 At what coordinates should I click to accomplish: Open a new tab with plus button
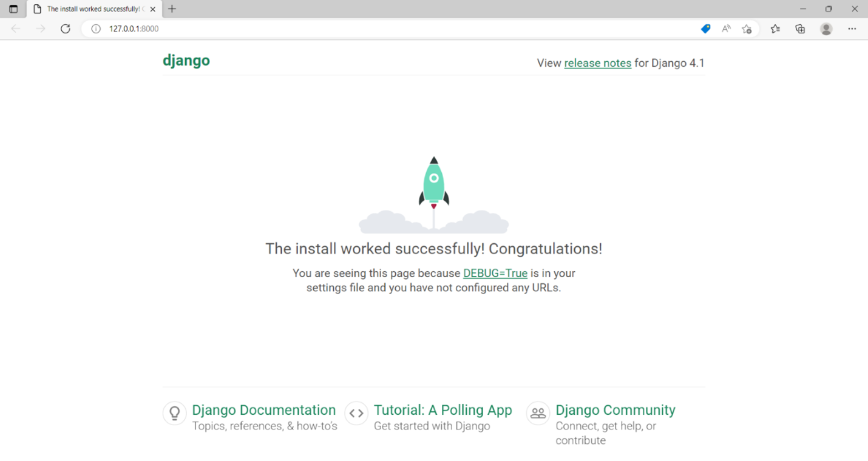(x=172, y=9)
